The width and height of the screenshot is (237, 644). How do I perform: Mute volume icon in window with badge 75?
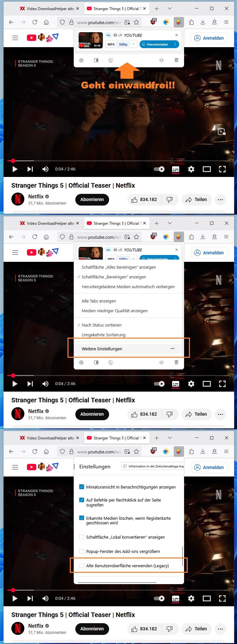(x=45, y=169)
